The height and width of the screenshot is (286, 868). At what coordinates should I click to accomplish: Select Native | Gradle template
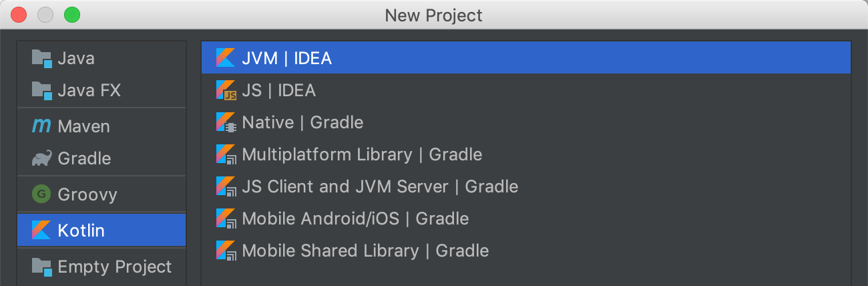526,122
